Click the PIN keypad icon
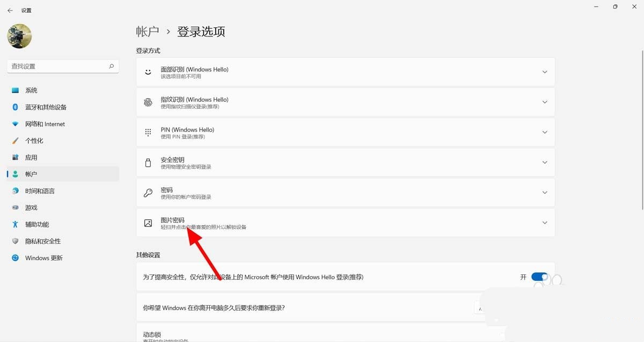Viewport: 644px width, 342px height. [148, 132]
